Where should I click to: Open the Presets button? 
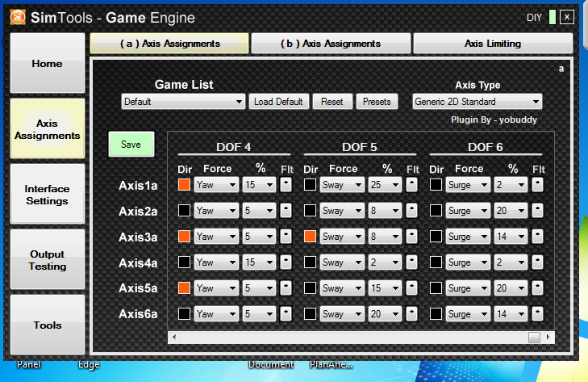[x=377, y=102]
